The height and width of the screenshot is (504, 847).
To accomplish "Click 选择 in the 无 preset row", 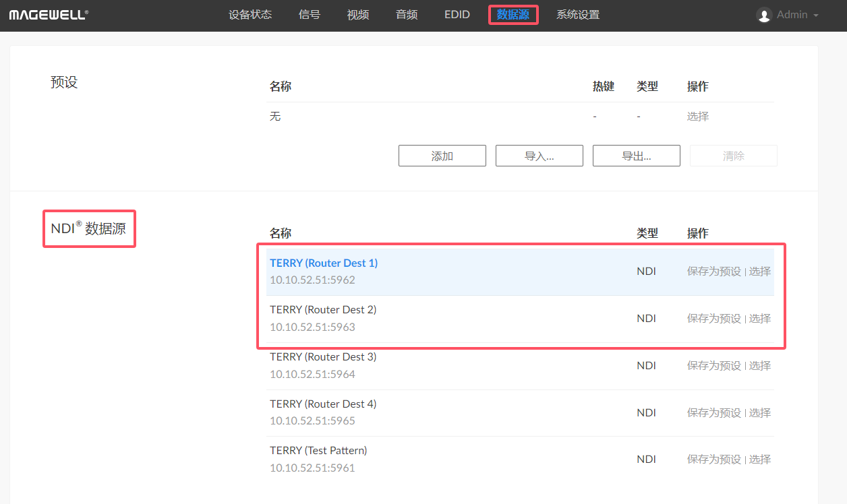I will (698, 117).
